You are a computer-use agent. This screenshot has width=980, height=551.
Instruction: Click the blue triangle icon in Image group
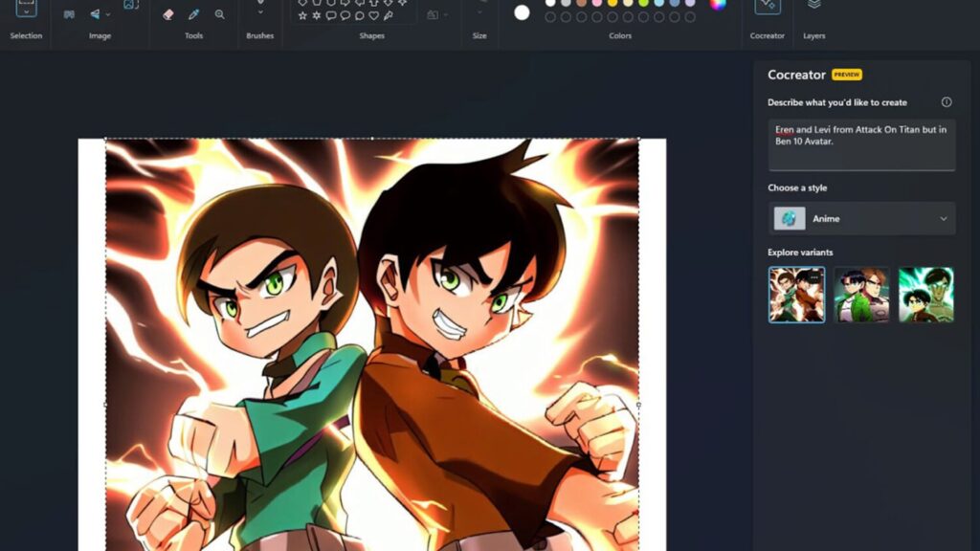[95, 14]
